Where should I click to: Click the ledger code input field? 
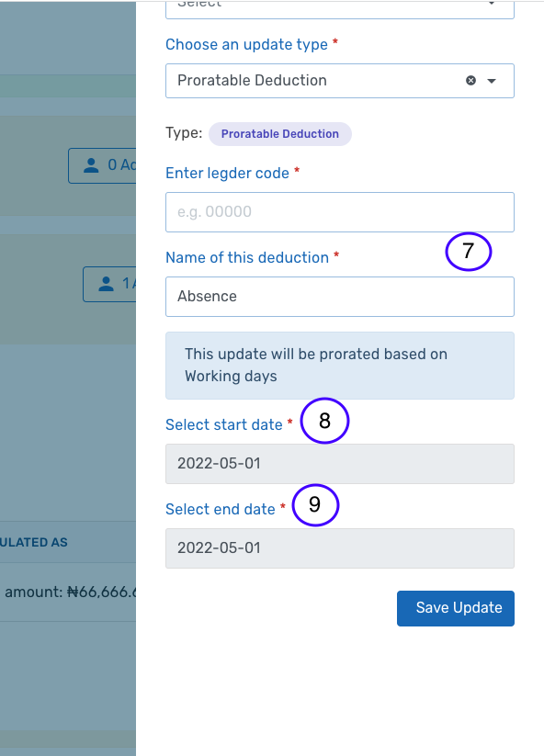tap(339, 211)
